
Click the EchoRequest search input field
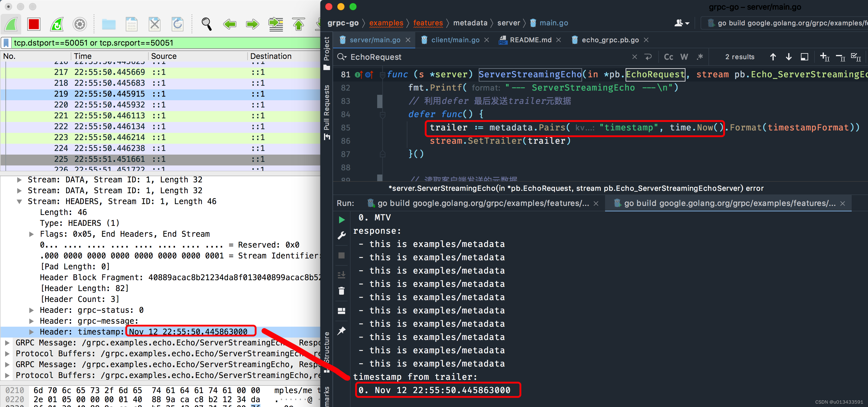tap(486, 56)
